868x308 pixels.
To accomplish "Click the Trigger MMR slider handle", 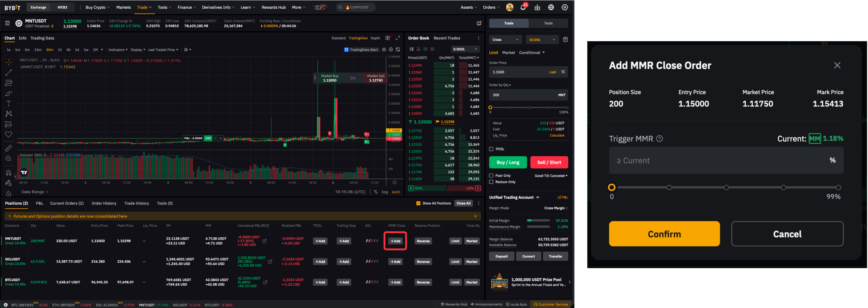I will click(611, 188).
